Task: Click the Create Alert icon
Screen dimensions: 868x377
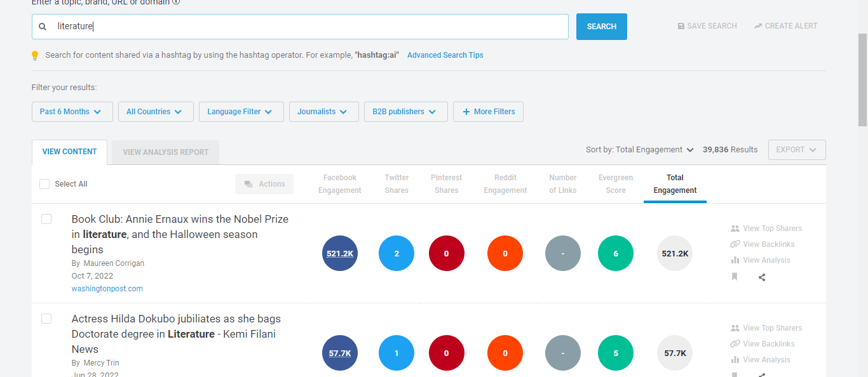Action: pyautogui.click(x=757, y=25)
